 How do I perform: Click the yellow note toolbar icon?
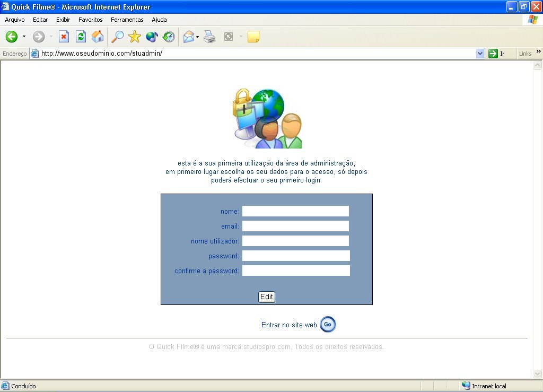(x=253, y=37)
